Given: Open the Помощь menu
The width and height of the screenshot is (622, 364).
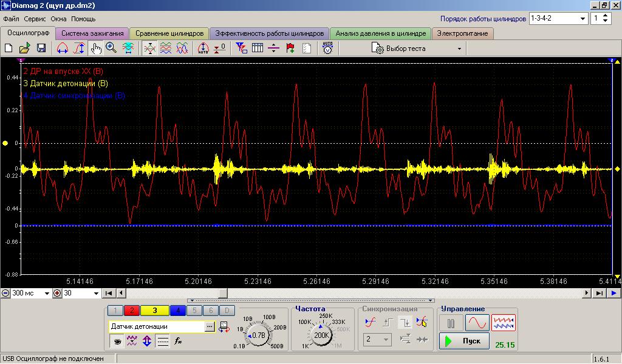Looking at the screenshot, I should point(83,19).
